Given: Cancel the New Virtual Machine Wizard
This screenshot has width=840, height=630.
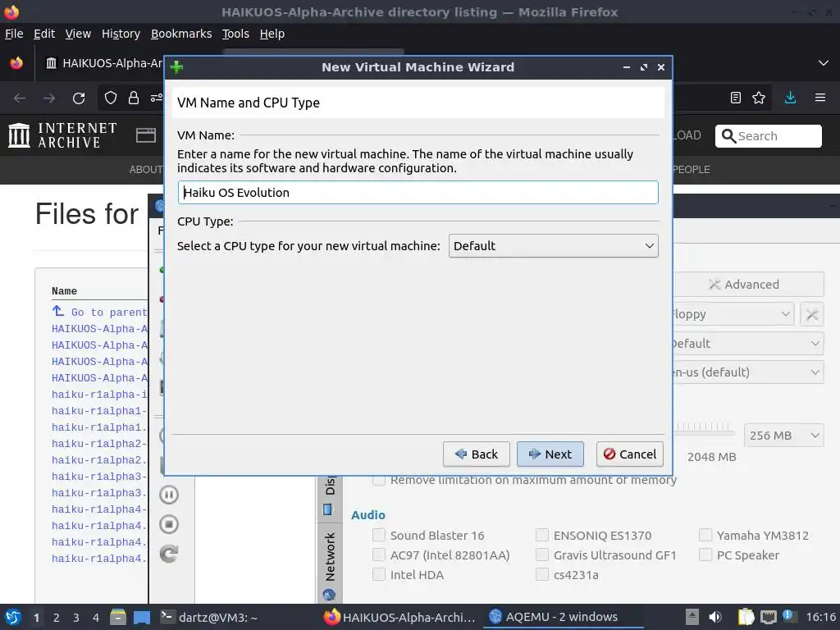Looking at the screenshot, I should pos(630,454).
